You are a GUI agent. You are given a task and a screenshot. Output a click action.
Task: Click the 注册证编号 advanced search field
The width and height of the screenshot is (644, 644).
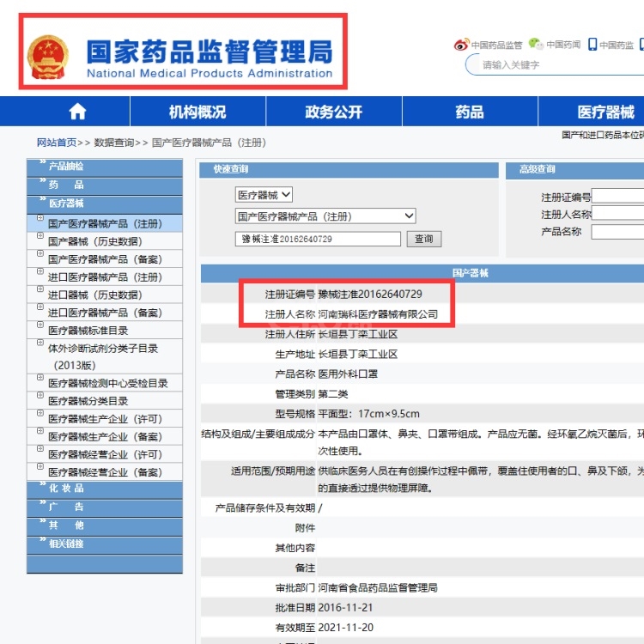pyautogui.click(x=617, y=197)
